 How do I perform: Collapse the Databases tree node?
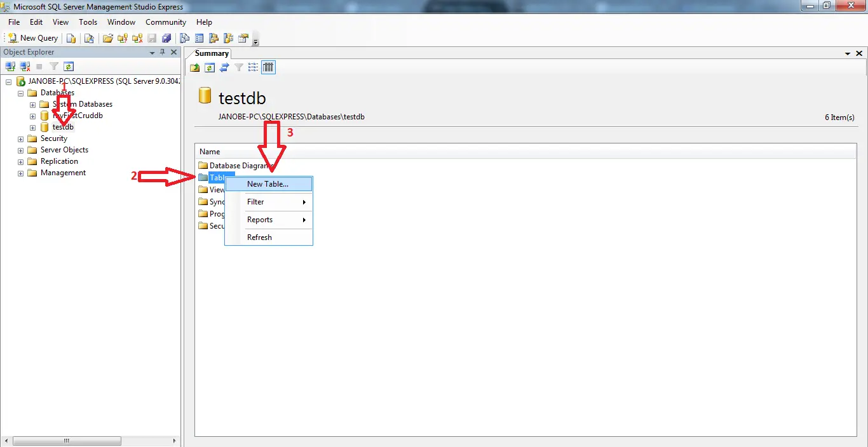(x=21, y=93)
